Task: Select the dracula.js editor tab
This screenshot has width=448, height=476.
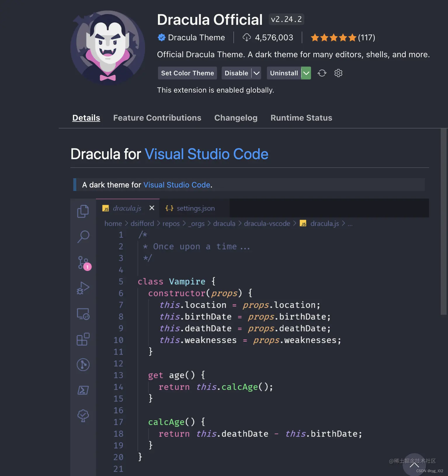Action: coord(127,208)
